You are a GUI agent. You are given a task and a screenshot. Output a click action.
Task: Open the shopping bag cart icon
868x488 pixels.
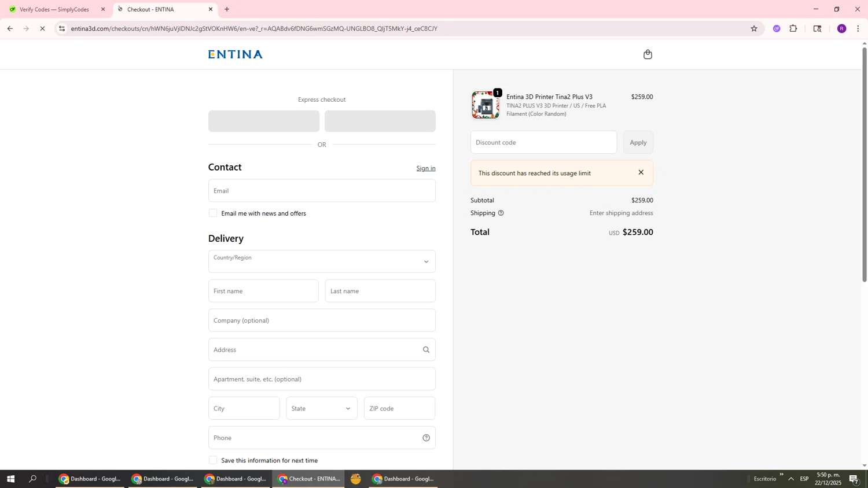click(x=648, y=54)
